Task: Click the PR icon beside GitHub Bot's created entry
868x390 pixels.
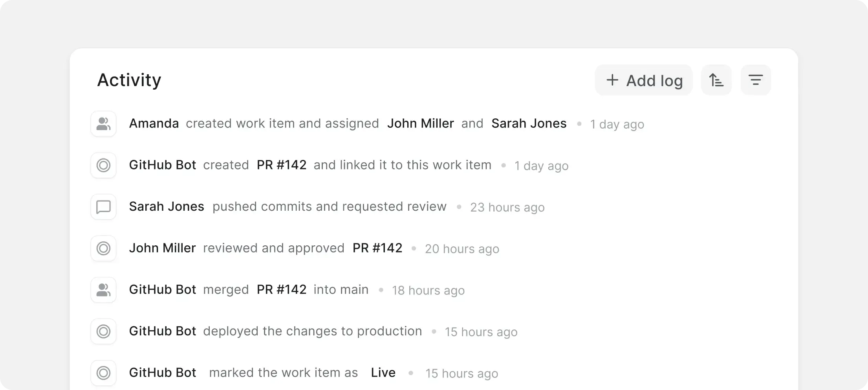Action: [103, 166]
